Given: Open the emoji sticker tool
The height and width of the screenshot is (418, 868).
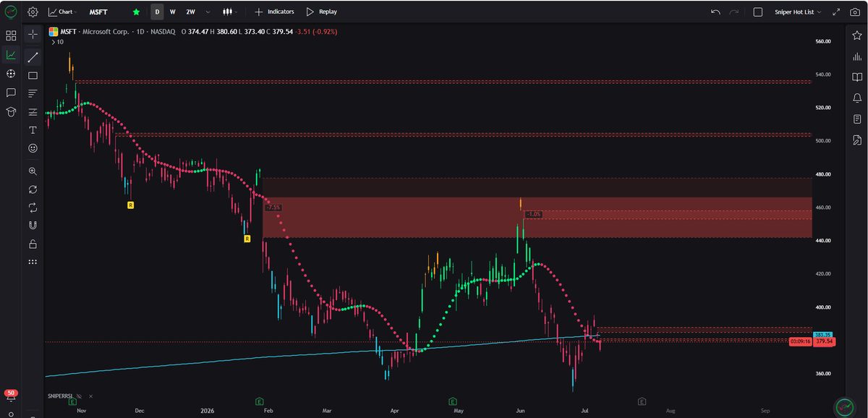Looking at the screenshot, I should point(33,148).
